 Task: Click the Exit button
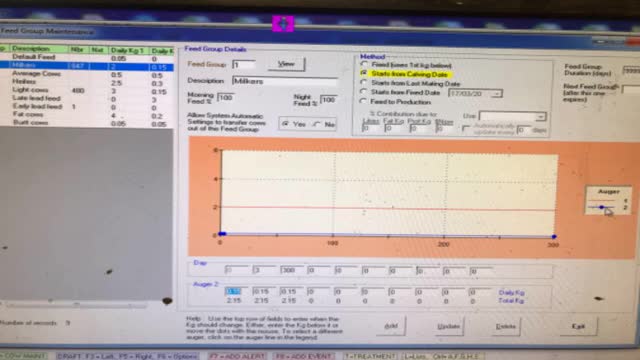(578, 327)
